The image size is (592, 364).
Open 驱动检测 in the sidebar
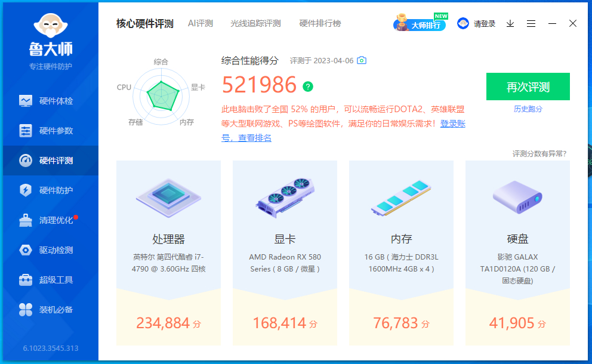(x=51, y=250)
